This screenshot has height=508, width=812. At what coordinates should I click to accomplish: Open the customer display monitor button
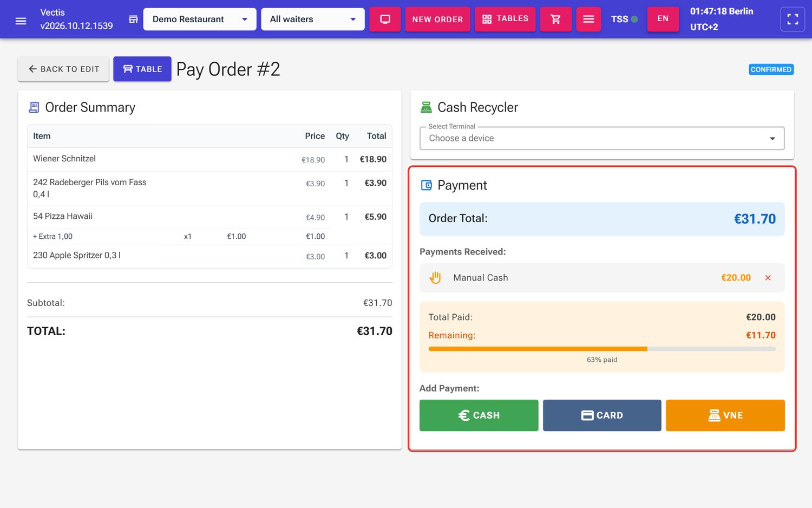click(x=385, y=19)
